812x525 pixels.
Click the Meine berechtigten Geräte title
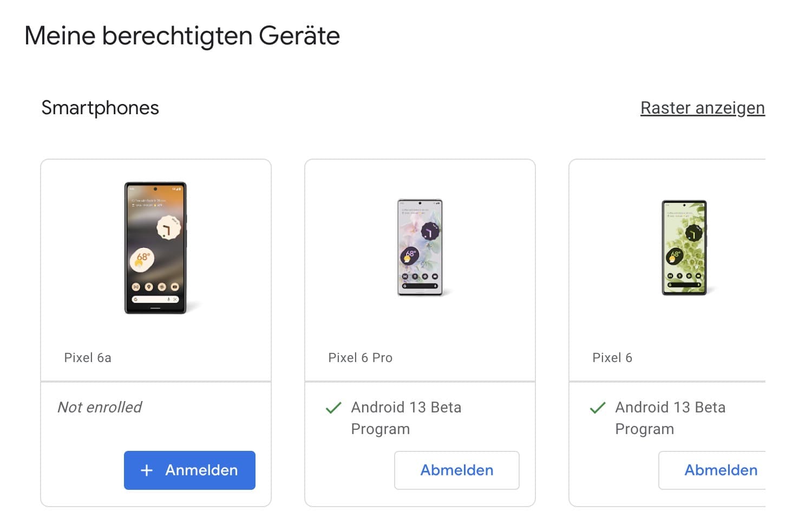coord(182,36)
